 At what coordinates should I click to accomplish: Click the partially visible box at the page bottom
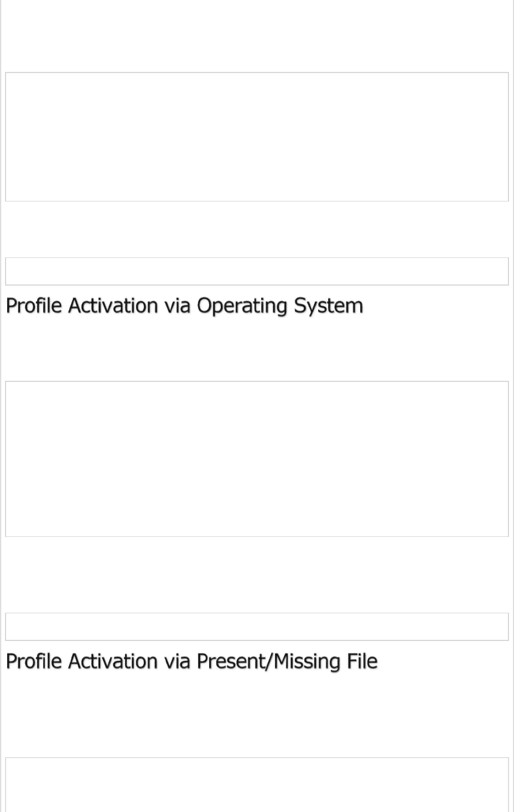[257, 785]
